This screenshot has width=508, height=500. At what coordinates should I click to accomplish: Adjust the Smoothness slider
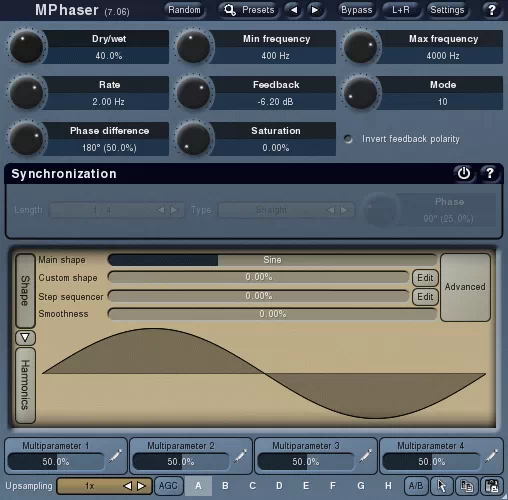(x=272, y=314)
